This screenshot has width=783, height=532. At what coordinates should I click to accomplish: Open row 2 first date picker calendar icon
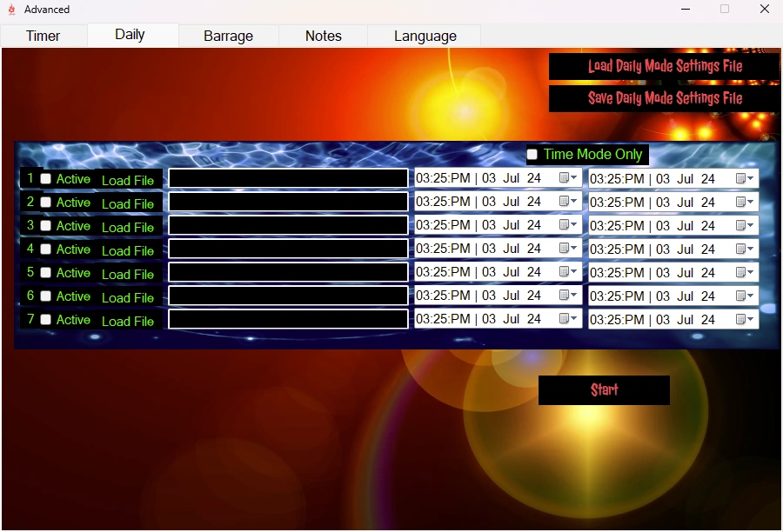click(x=568, y=201)
